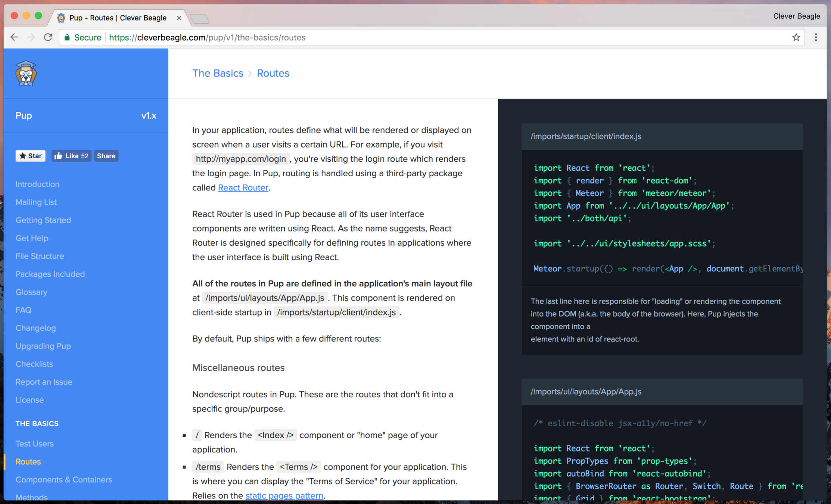831x504 pixels.
Task: Click the browser forward arrow
Action: pyautogui.click(x=31, y=37)
